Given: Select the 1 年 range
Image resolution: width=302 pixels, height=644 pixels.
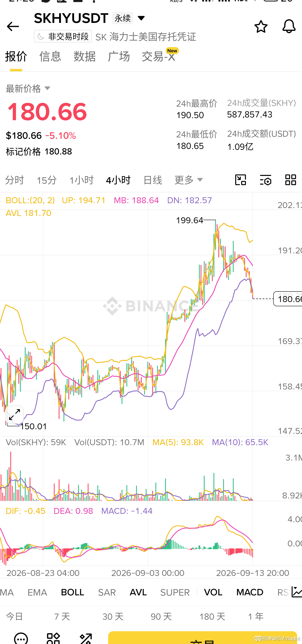Looking at the screenshot, I should 256,616.
